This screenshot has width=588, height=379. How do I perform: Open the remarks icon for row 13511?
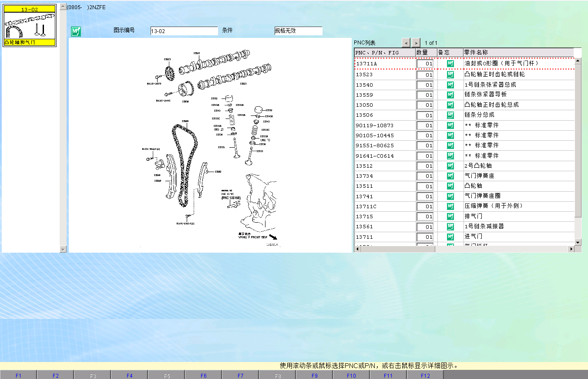pyautogui.click(x=450, y=186)
